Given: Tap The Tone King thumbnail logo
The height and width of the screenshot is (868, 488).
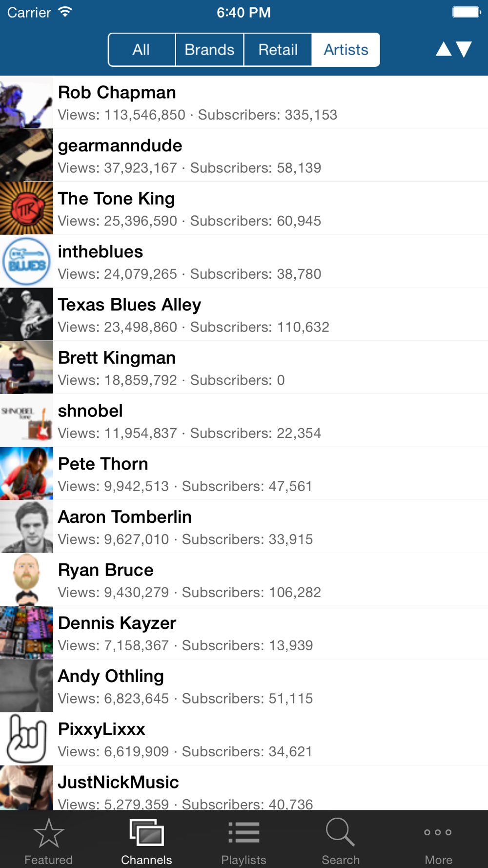Looking at the screenshot, I should (x=26, y=208).
